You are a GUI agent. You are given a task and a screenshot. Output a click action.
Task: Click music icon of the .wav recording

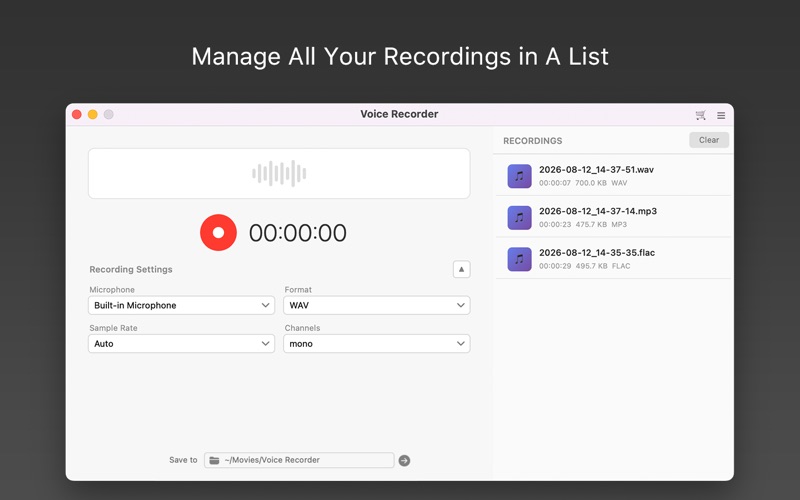pos(519,176)
